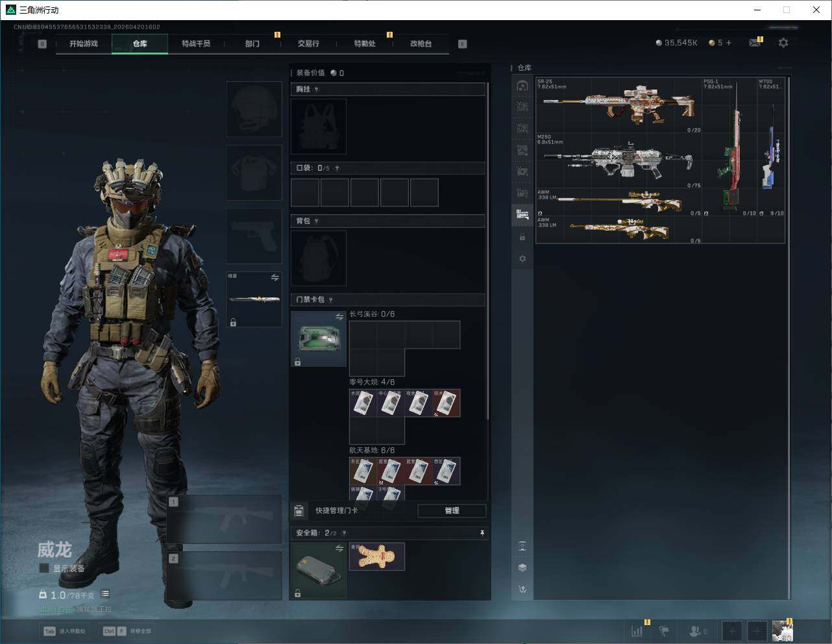Swap the safe box container
Viewport: 832px width, 644px height.
coord(339,549)
